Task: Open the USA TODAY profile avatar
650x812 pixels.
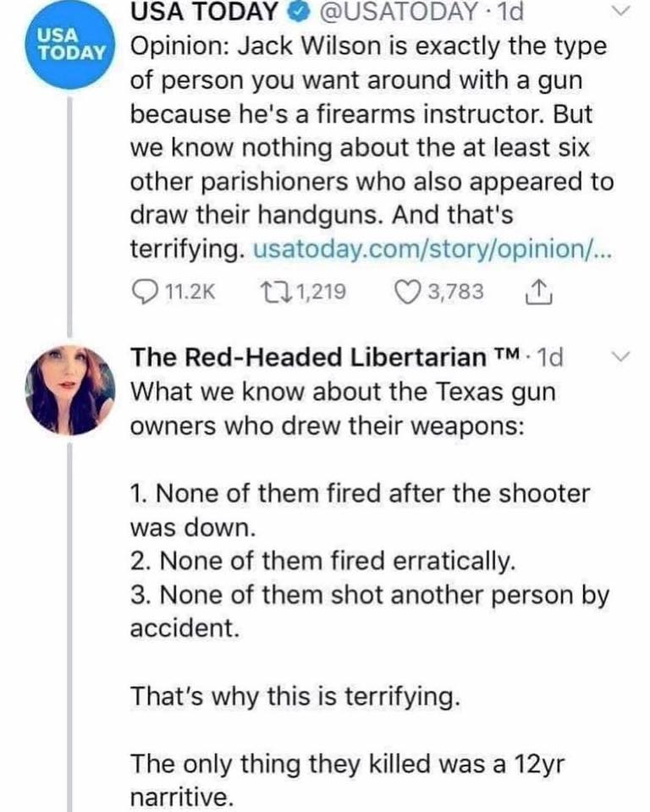Action: pyautogui.click(x=69, y=44)
